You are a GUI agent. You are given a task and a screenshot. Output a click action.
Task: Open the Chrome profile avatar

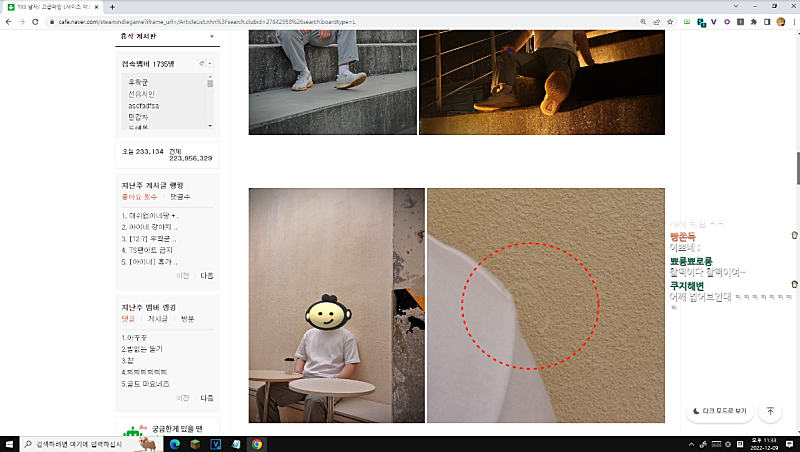(781, 22)
